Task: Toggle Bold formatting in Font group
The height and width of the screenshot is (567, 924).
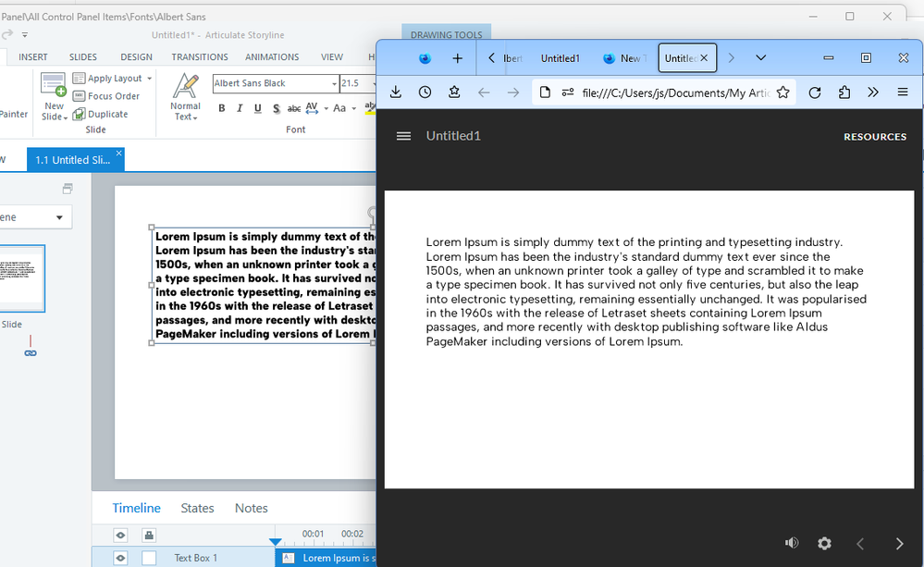Action: [222, 108]
